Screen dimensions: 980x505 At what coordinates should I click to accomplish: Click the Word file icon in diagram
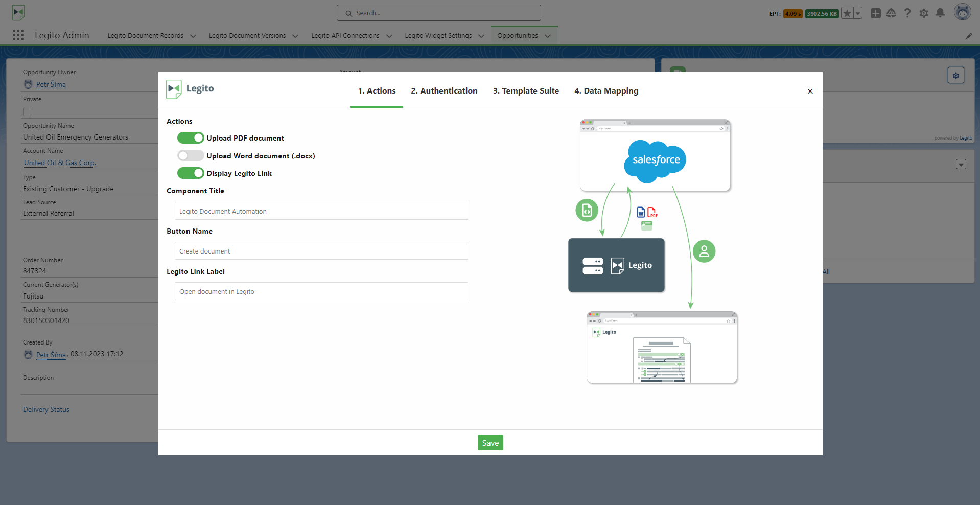pos(641,212)
